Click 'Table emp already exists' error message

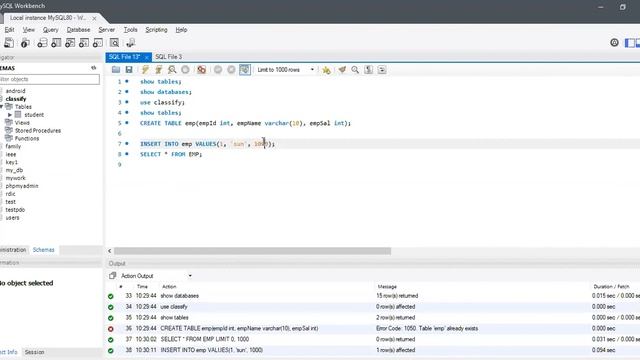coord(427,328)
